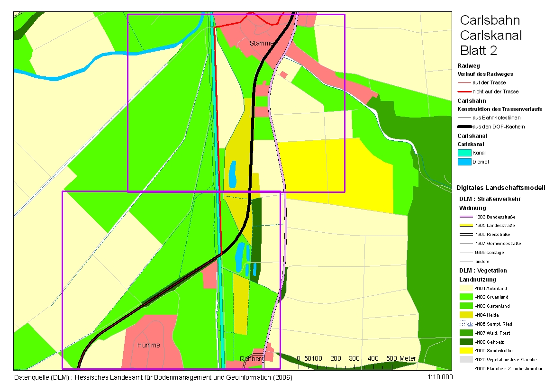Click the 1:10.000 scale text
Image resolution: width=554 pixels, height=392 pixels.
[x=439, y=377]
